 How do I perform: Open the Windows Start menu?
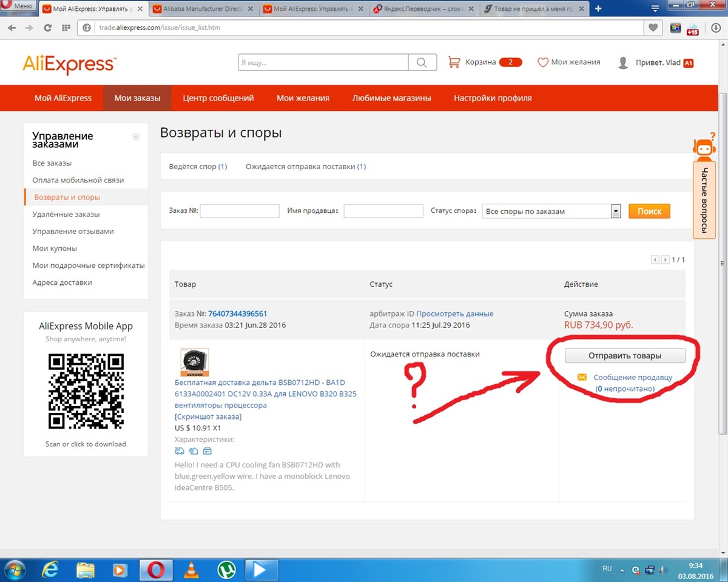15,569
